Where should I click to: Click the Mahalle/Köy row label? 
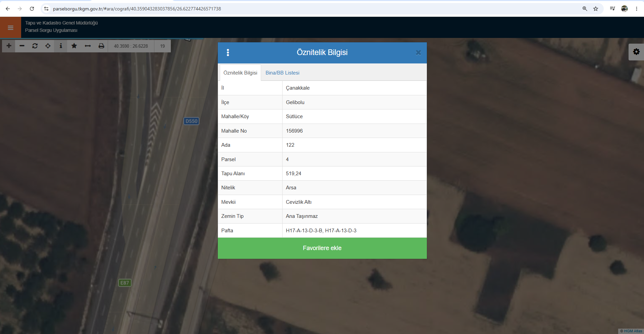tap(235, 116)
